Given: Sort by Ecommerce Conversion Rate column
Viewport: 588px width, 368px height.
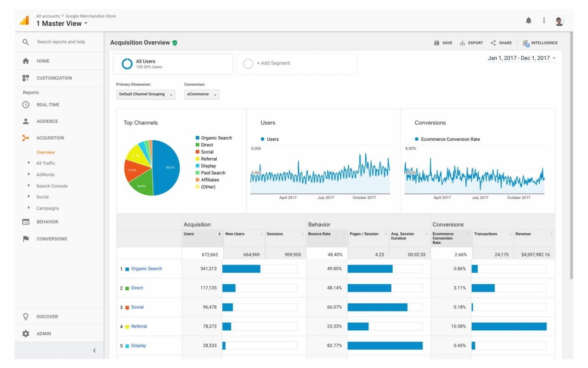Looking at the screenshot, I should point(452,238).
